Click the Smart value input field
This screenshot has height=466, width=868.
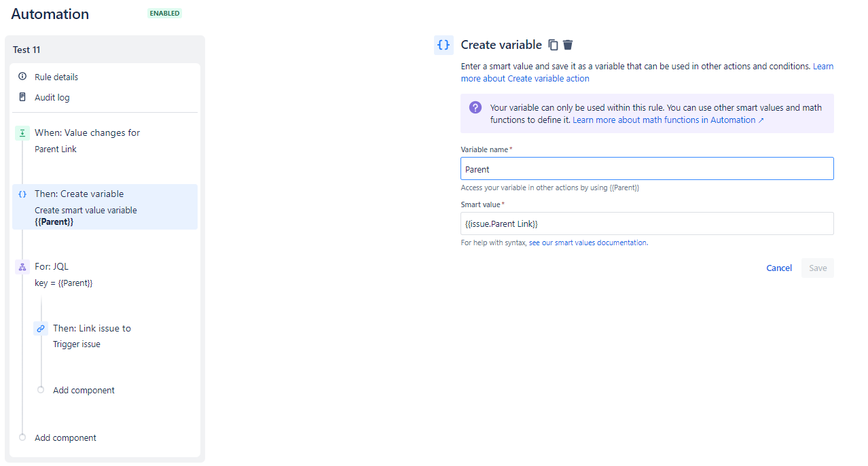tap(647, 223)
